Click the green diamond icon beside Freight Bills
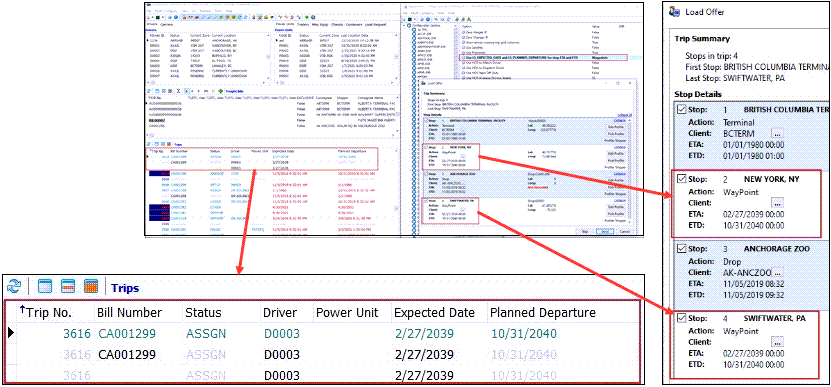Screen dimensions: 831x387 point(220,91)
